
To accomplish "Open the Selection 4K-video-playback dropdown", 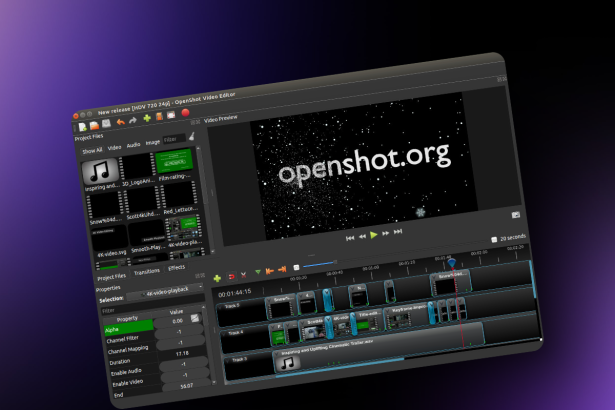I will pyautogui.click(x=166, y=292).
